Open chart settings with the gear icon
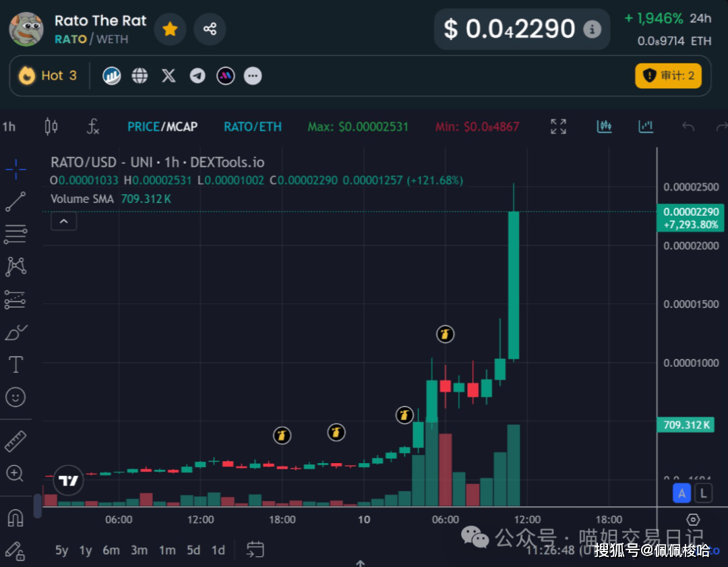The width and height of the screenshot is (728, 567). tap(694, 519)
